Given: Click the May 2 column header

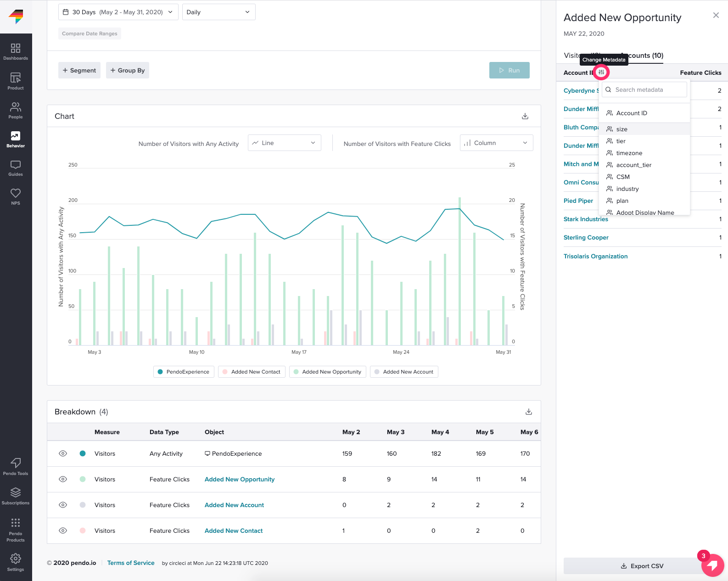Looking at the screenshot, I should (x=351, y=432).
